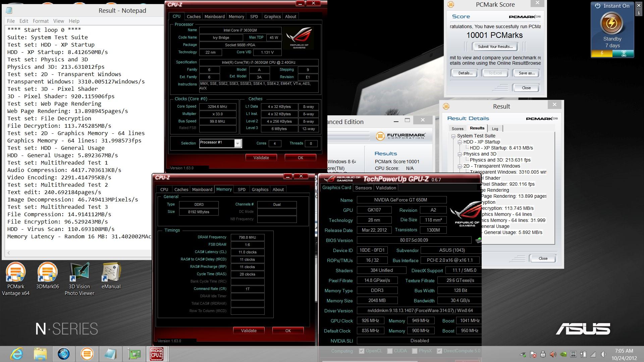
Task: Switch to PCMark from the taskbar
Action: [x=87, y=354]
